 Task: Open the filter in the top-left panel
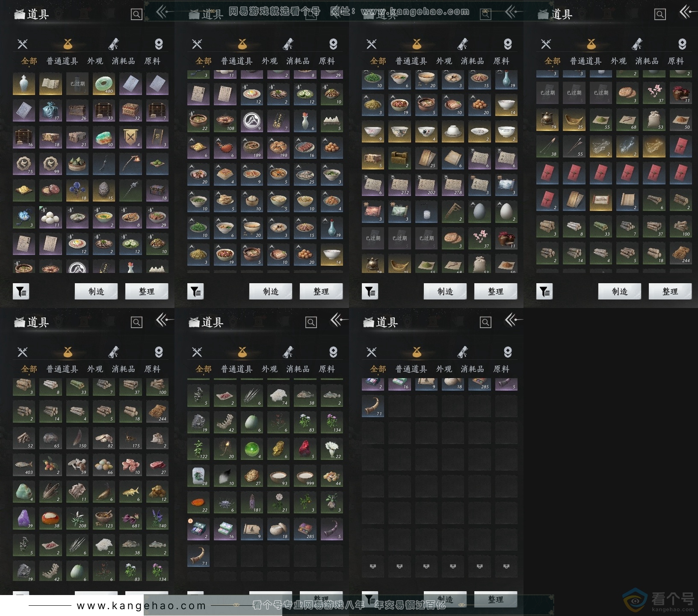point(21,292)
